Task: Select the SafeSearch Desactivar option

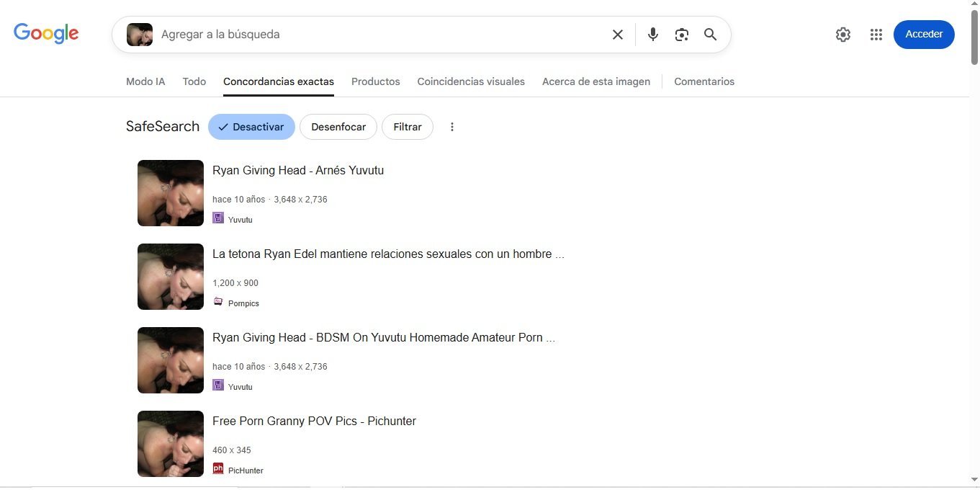Action: pyautogui.click(x=251, y=127)
